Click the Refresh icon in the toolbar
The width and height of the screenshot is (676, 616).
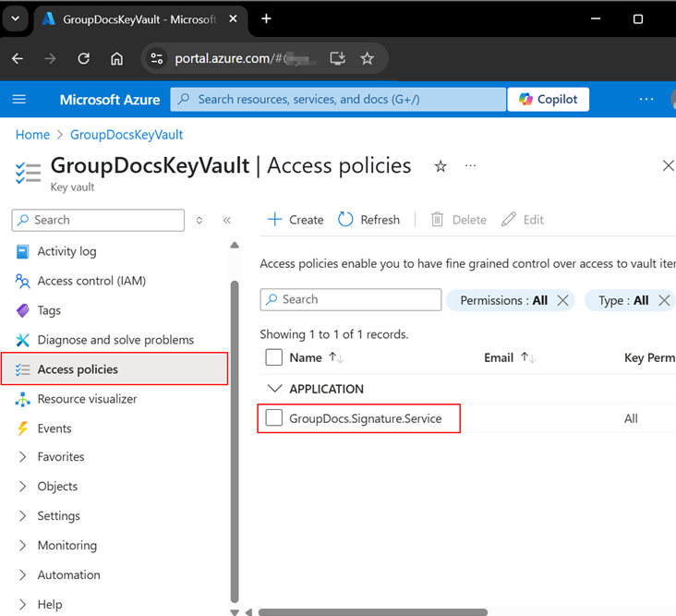coord(346,220)
